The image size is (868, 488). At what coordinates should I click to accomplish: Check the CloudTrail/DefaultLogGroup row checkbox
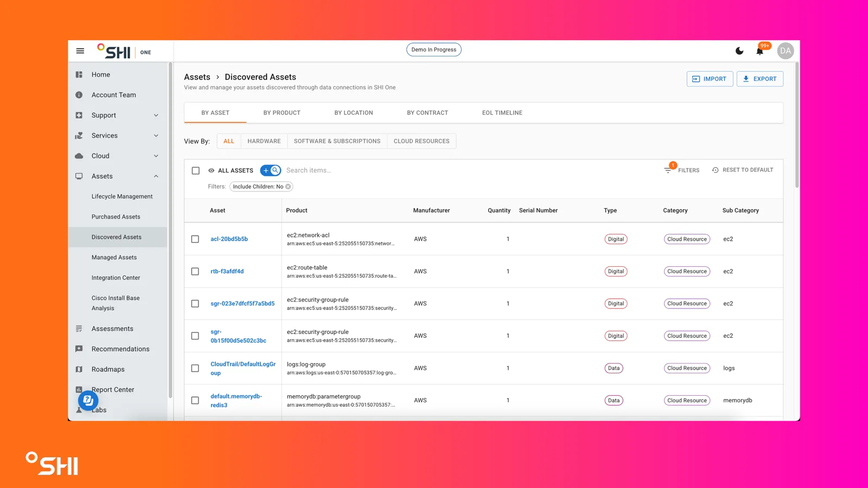coord(195,368)
